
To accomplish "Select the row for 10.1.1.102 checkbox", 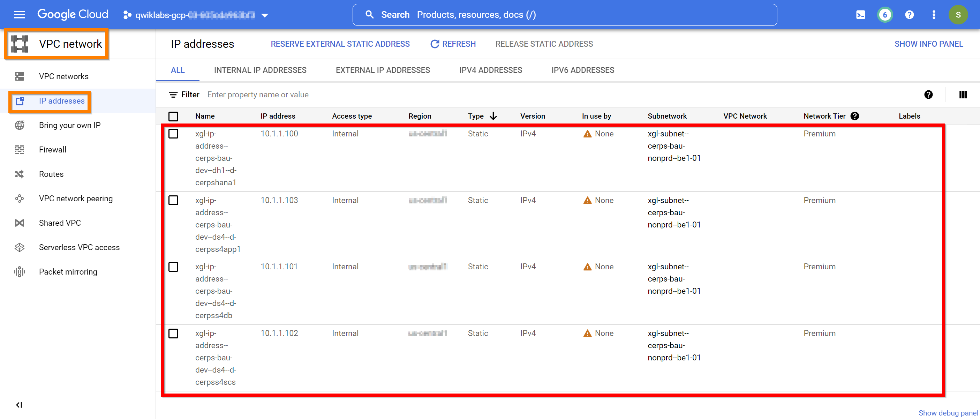I will pos(173,334).
